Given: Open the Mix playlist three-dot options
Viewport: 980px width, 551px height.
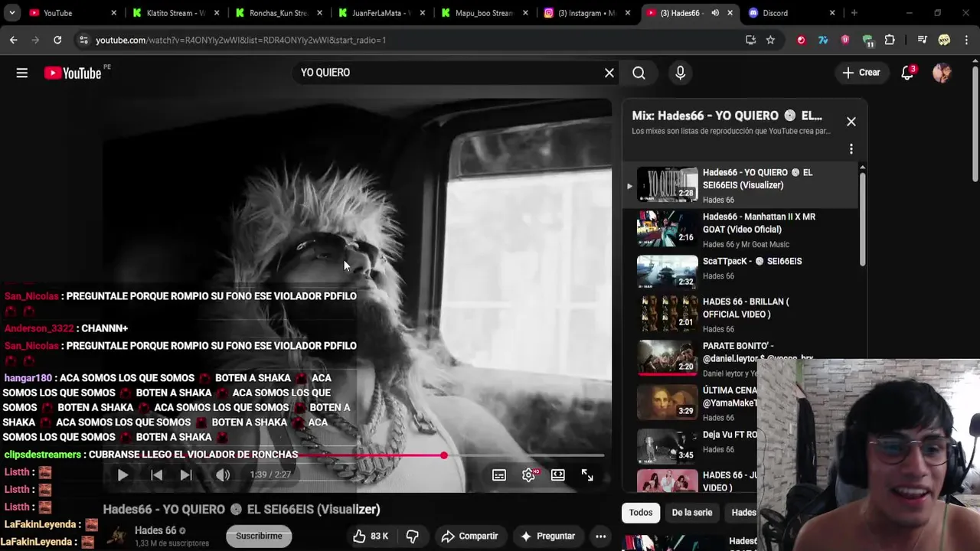Looking at the screenshot, I should pos(851,149).
